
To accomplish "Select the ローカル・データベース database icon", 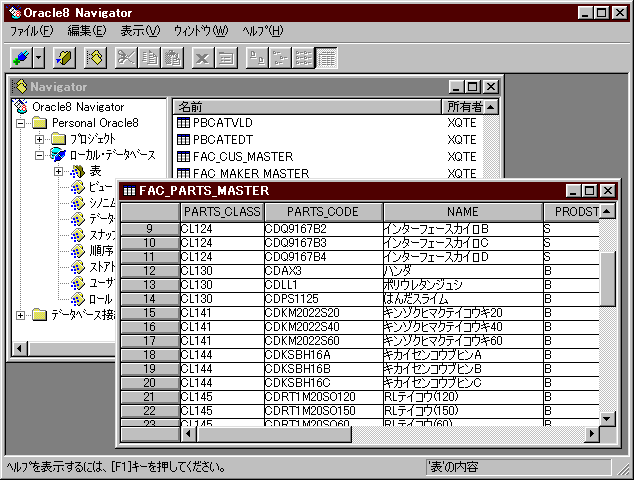I will pyautogui.click(x=58, y=155).
